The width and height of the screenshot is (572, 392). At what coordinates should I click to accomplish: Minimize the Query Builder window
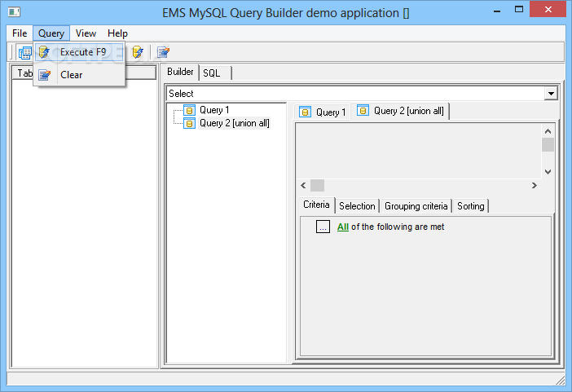click(496, 11)
